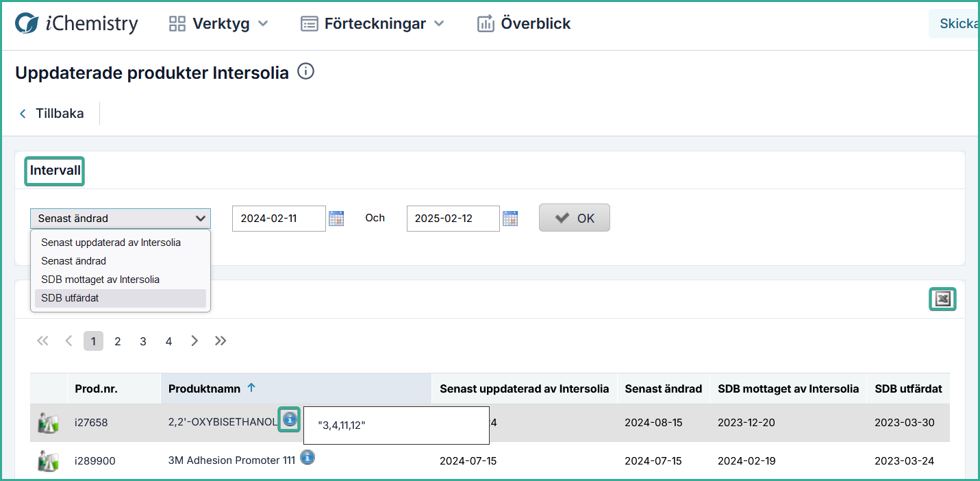This screenshot has width=980, height=481.
Task: Open the Senast ändrad interval dropdown
Action: click(121, 219)
